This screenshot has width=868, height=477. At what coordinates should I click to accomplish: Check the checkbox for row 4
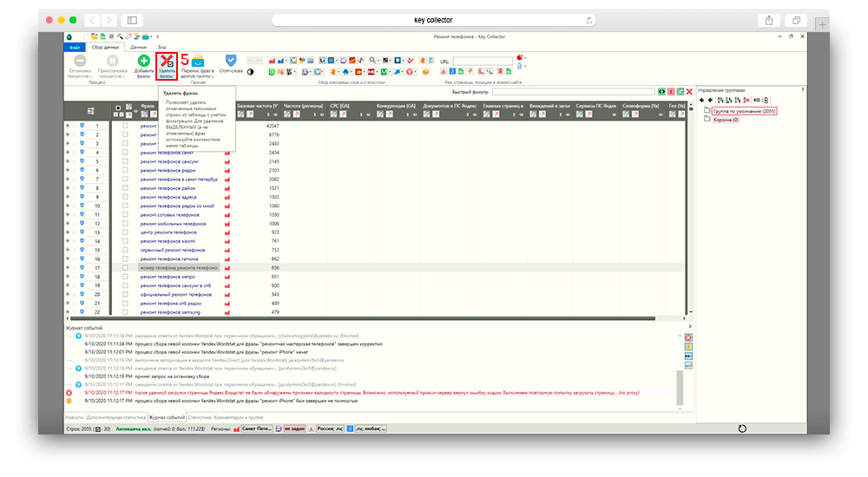click(125, 152)
